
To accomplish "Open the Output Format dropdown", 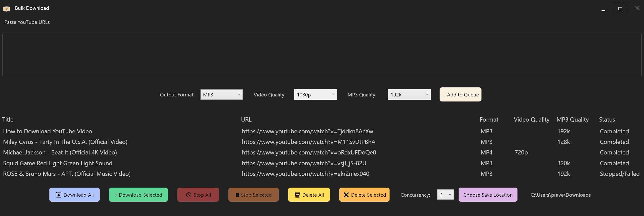I will 222,94.
